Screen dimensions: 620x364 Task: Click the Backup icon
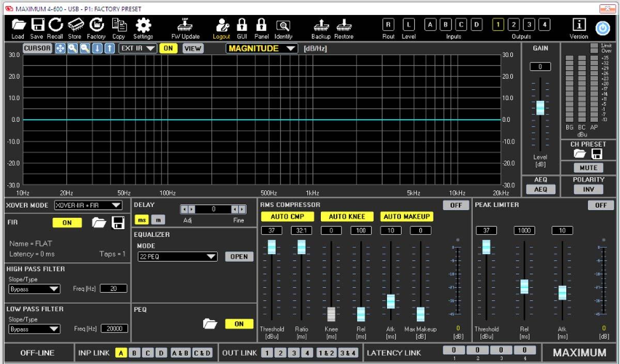tap(321, 25)
